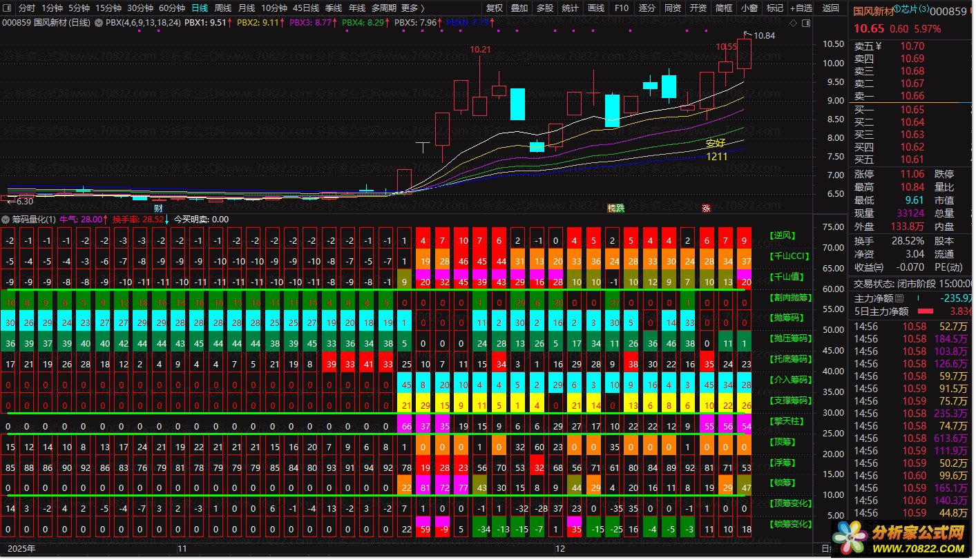976x560 pixels.
Task: Expand the 更多 periods menu
Action: (412, 8)
